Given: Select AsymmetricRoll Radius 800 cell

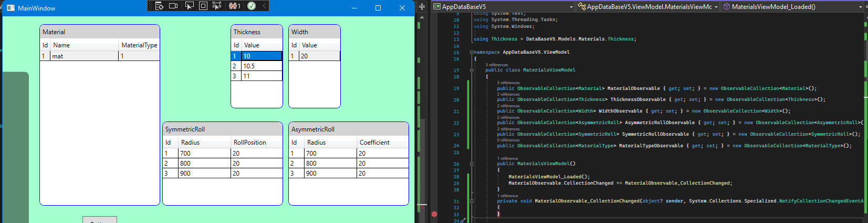Looking at the screenshot, I should pos(331,163).
